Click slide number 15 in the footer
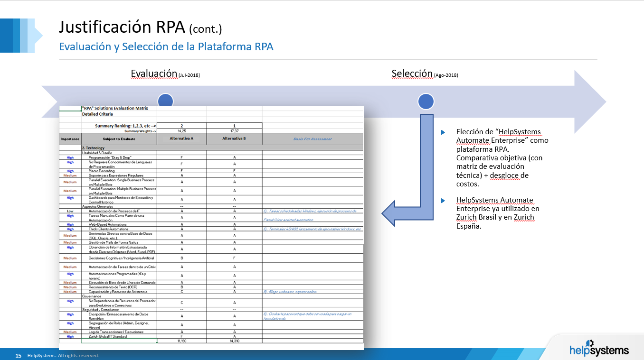Image resolution: width=644 pixels, height=360 pixels. point(19,355)
